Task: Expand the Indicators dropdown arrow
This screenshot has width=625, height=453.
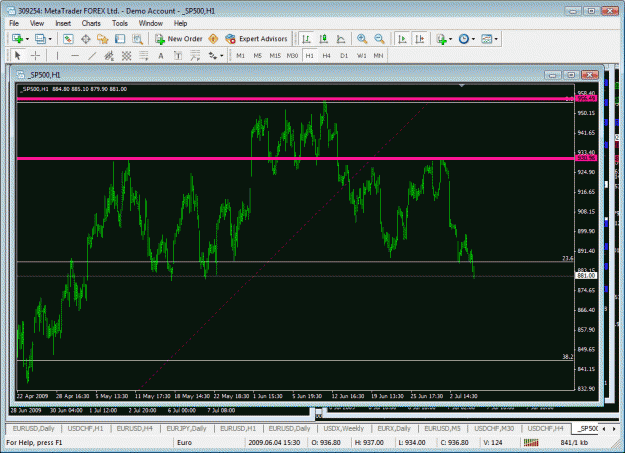Action: 450,39
